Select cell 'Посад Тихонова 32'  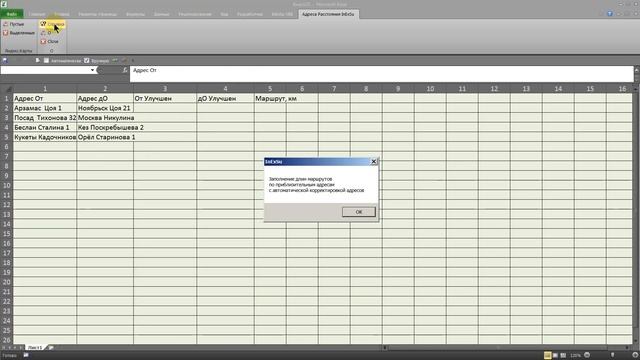click(45, 118)
